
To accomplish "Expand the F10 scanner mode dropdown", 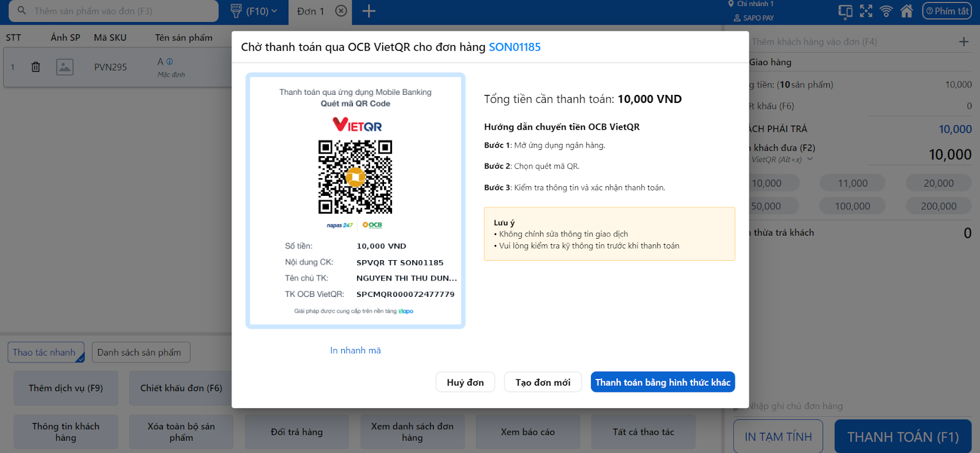I will point(254,11).
